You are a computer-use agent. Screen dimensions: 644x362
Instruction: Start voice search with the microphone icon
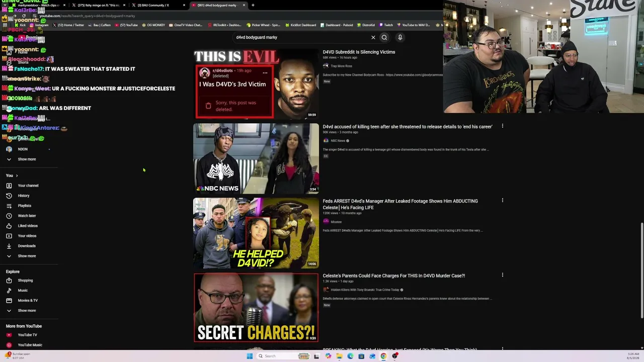(x=400, y=37)
